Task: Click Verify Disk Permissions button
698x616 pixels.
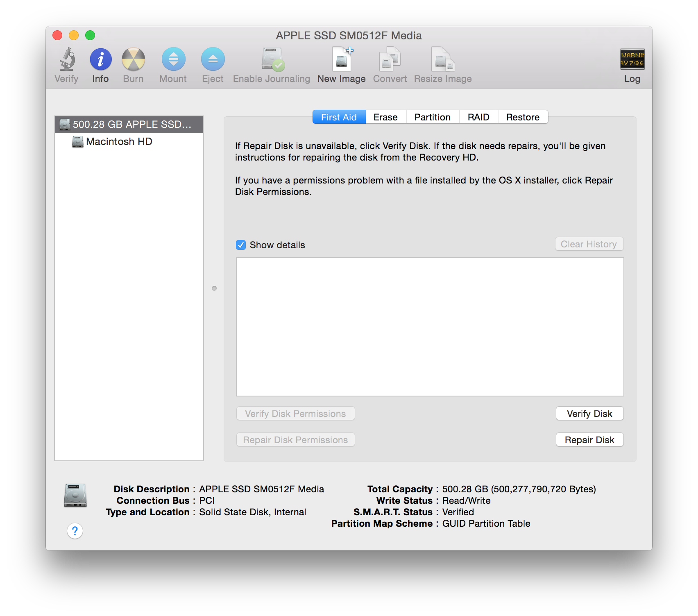Action: click(296, 414)
